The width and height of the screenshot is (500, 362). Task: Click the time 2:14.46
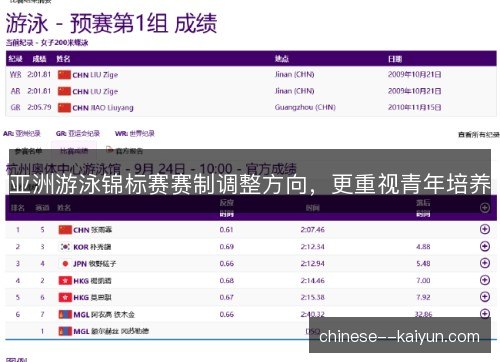click(312, 280)
